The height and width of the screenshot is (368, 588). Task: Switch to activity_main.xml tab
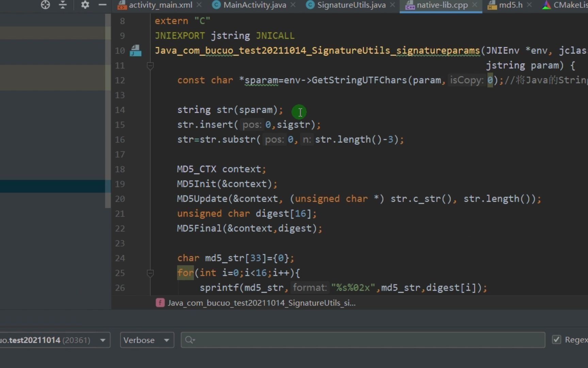coord(160,5)
